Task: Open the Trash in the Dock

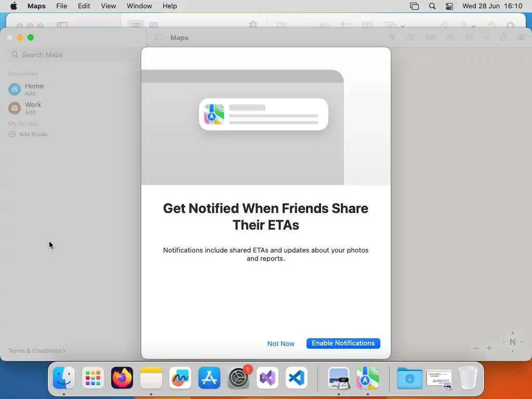Action: point(468,378)
